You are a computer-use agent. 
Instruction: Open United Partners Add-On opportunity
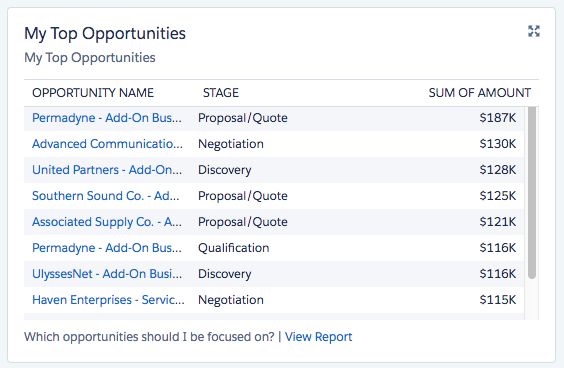pyautogui.click(x=107, y=170)
